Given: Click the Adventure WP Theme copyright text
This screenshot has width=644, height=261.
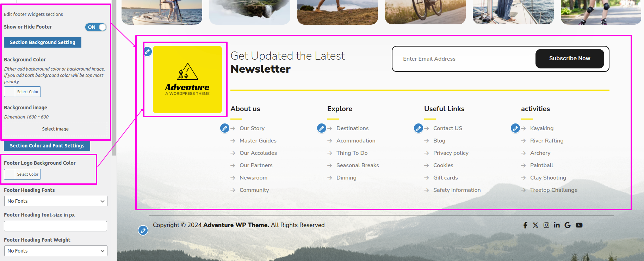Looking at the screenshot, I should (236, 225).
